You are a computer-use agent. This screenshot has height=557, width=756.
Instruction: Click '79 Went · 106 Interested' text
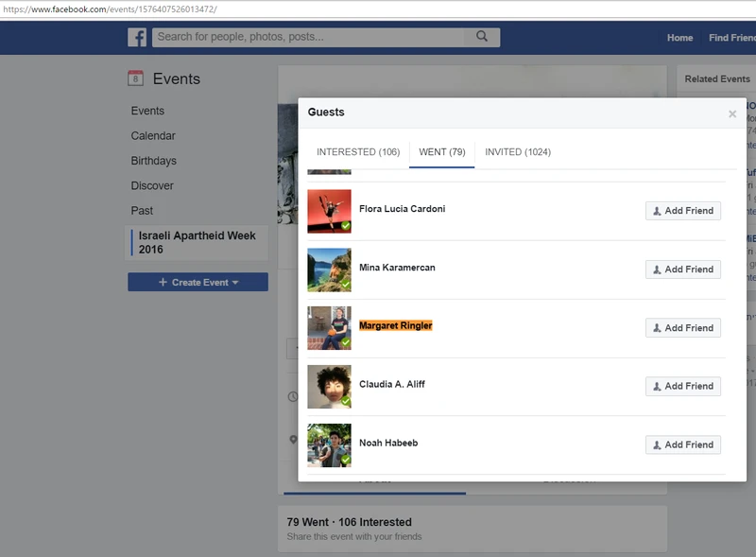(349, 522)
